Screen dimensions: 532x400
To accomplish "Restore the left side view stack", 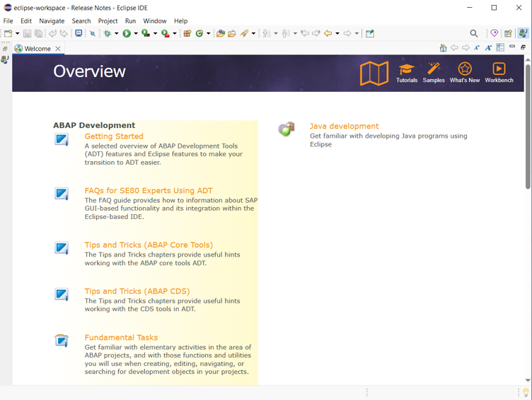I will 5,49.
